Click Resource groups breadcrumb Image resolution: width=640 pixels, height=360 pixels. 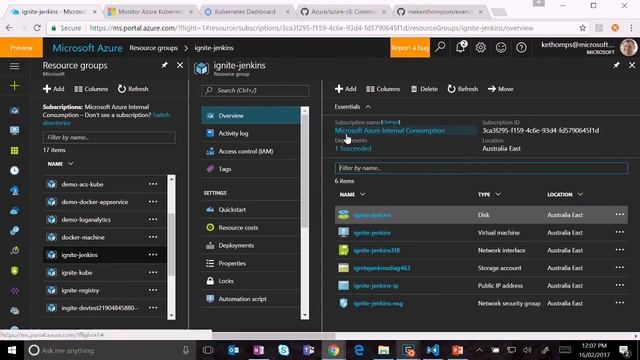(153, 48)
